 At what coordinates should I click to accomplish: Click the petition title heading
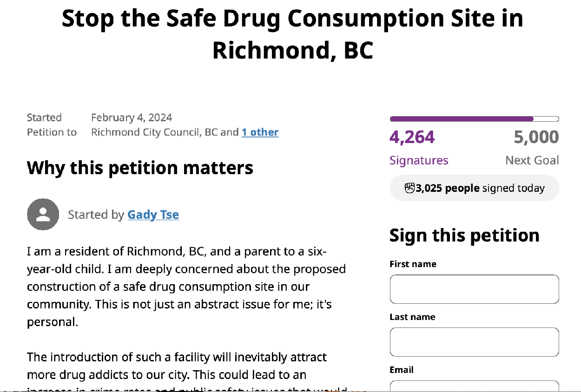pos(293,34)
